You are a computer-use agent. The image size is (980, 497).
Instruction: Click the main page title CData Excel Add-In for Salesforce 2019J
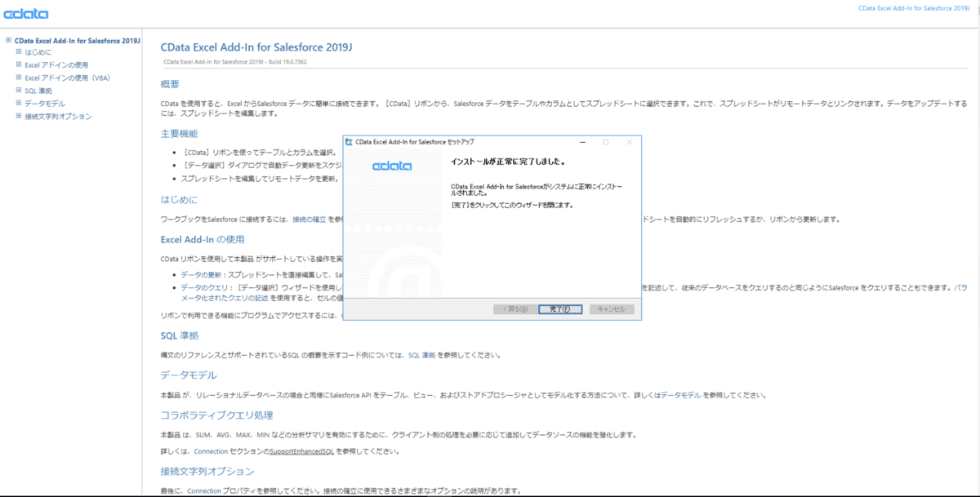pyautogui.click(x=257, y=47)
